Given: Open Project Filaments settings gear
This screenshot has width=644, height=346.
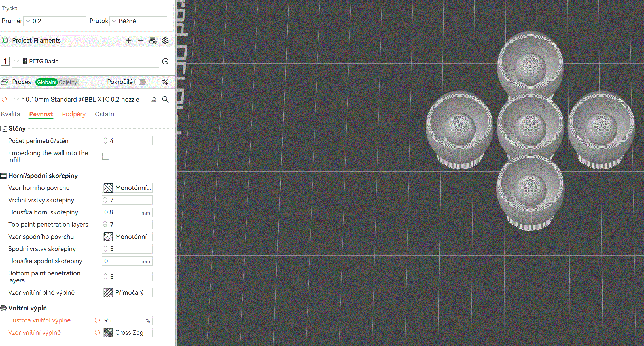Looking at the screenshot, I should (165, 41).
